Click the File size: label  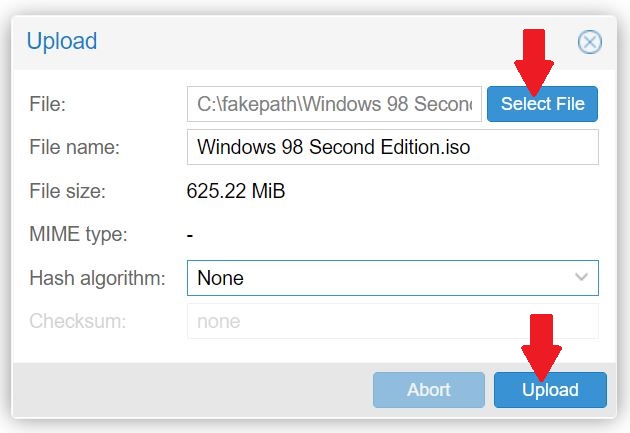click(x=68, y=191)
